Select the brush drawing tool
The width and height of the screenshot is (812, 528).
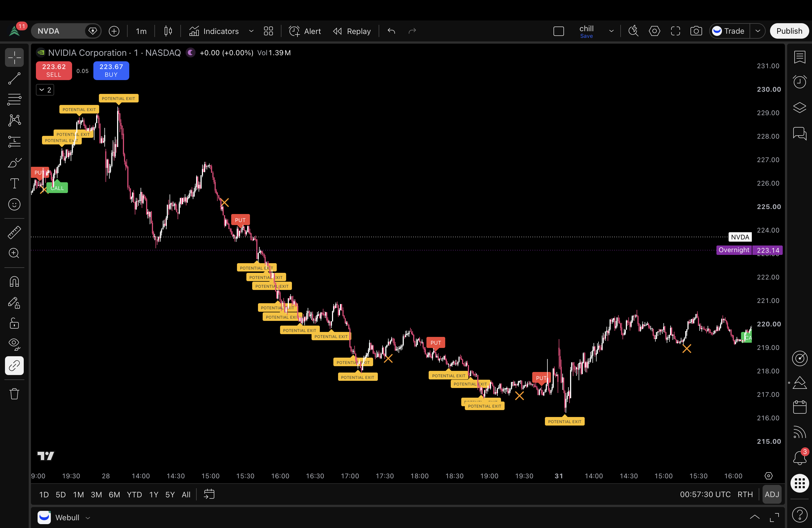tap(14, 163)
